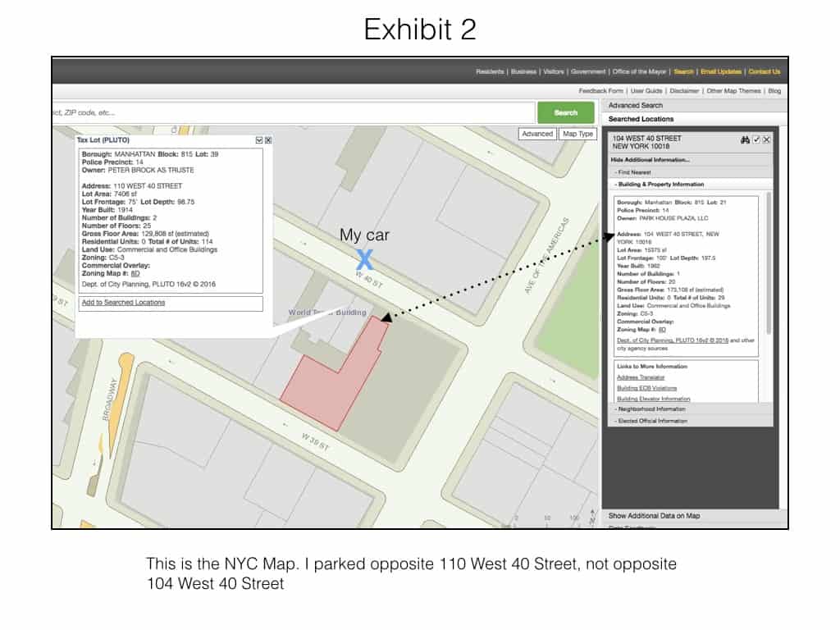This screenshot has width=840, height=630.
Task: Click the World Building label on map
Action: (x=327, y=313)
